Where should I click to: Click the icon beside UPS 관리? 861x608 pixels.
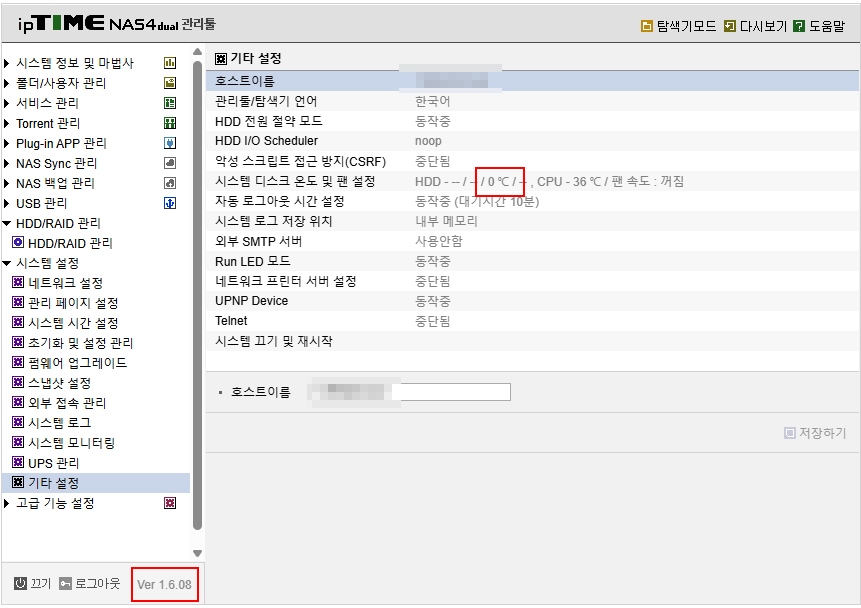point(18,462)
